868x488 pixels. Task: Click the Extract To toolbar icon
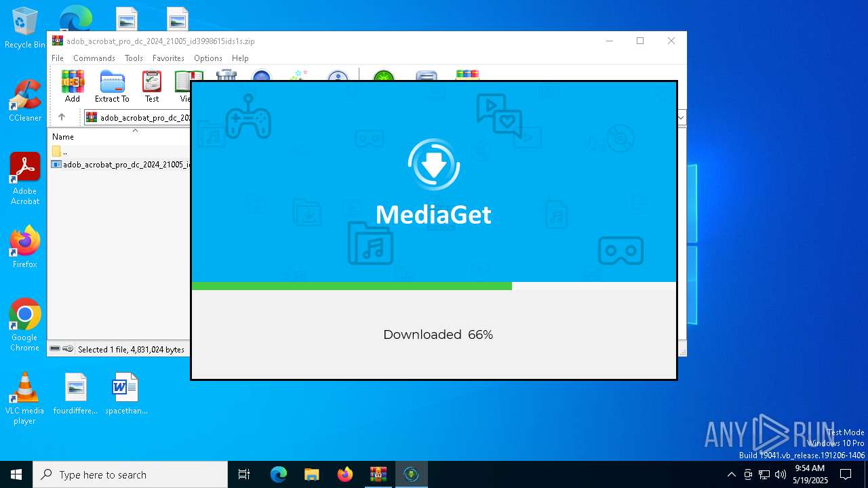(112, 86)
